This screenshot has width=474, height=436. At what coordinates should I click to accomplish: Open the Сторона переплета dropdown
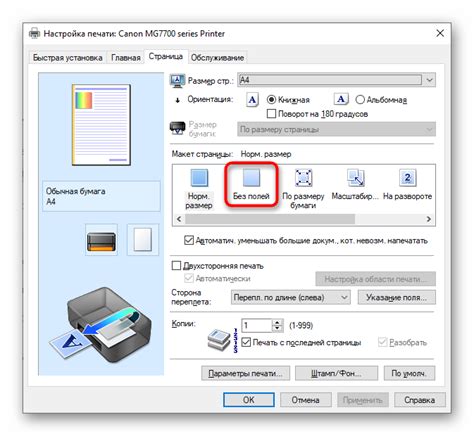coord(290,297)
